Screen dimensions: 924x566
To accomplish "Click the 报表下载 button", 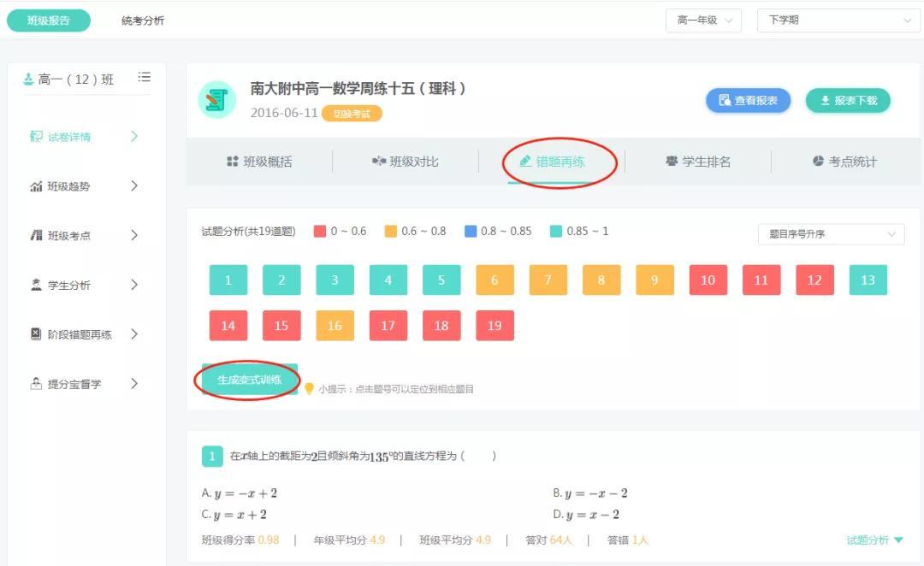I will (848, 100).
